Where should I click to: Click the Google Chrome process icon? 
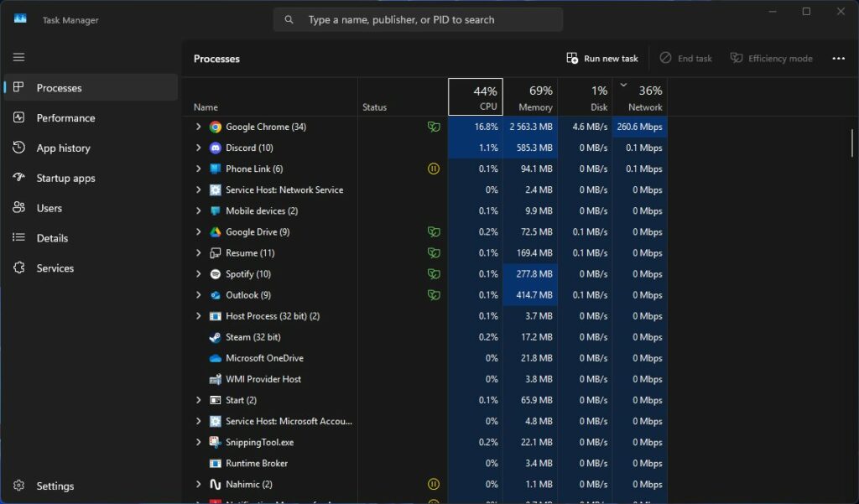[x=216, y=127]
